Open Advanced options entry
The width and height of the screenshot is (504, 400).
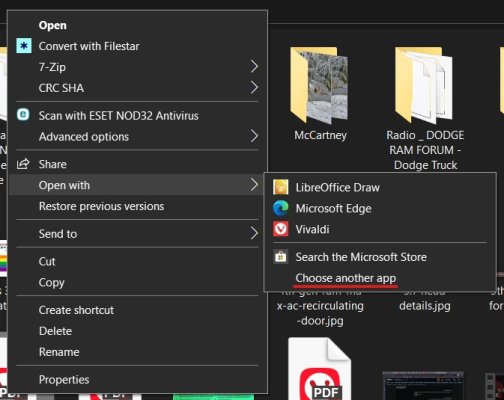[137, 136]
